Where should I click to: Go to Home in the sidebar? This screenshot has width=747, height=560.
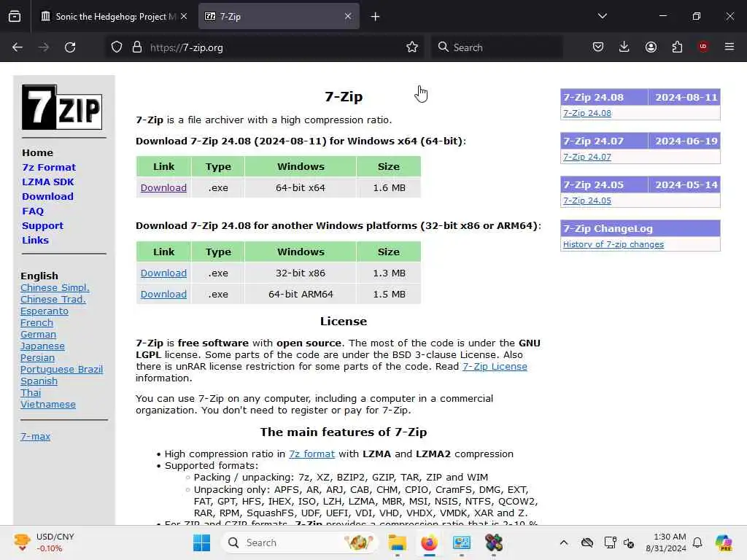point(38,153)
